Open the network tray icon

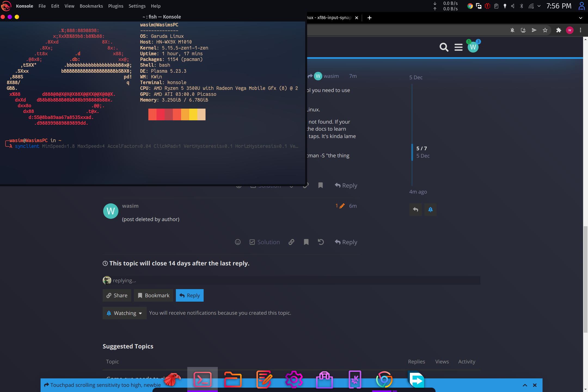[531, 6]
